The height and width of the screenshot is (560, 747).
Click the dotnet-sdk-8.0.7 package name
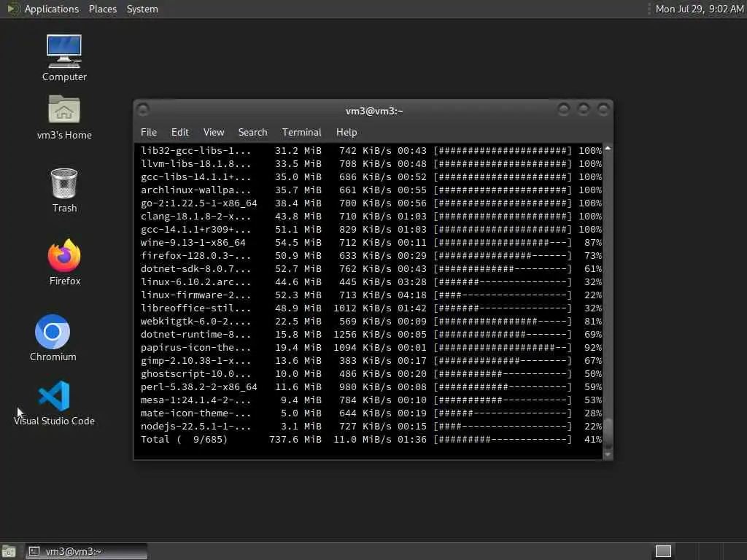click(196, 268)
